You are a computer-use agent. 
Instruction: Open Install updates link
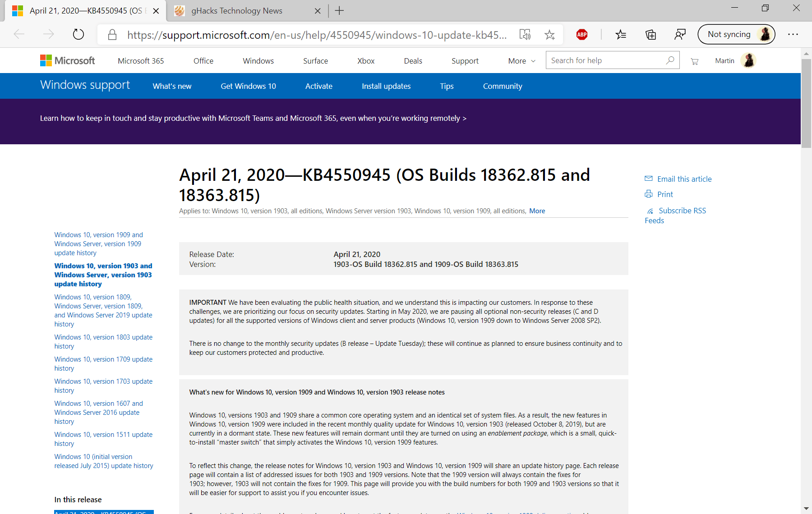click(x=386, y=86)
